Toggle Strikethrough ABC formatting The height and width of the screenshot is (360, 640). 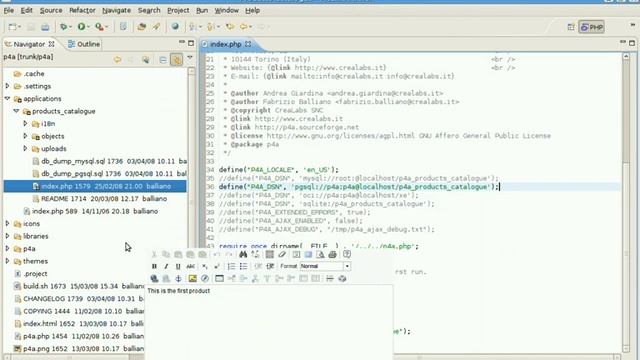(x=190, y=266)
